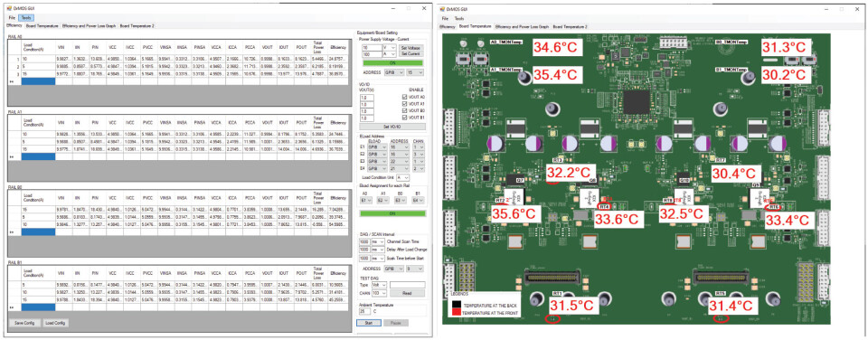Click the green power supply ON bar
The width and height of the screenshot is (868, 340).
[392, 62]
